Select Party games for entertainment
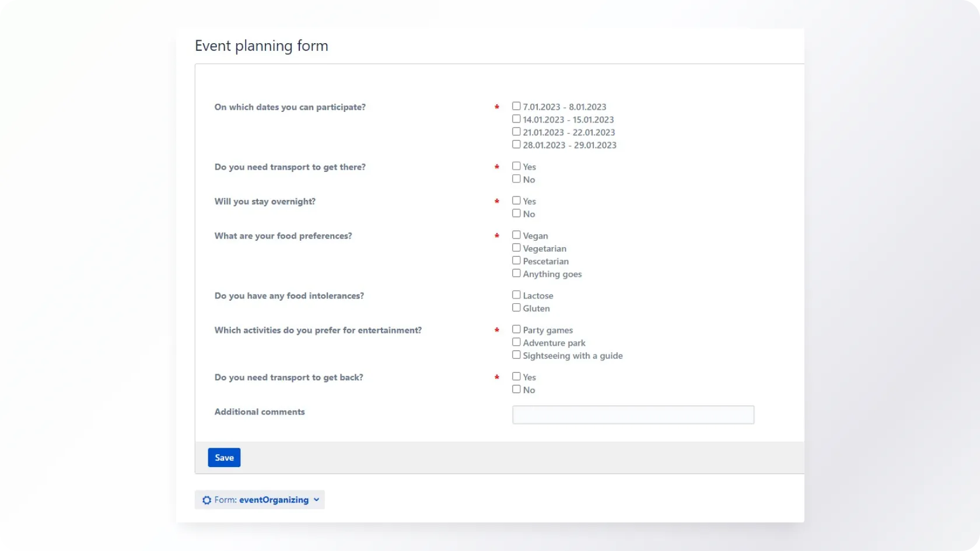Screen dimensions: 980x551 (516, 329)
